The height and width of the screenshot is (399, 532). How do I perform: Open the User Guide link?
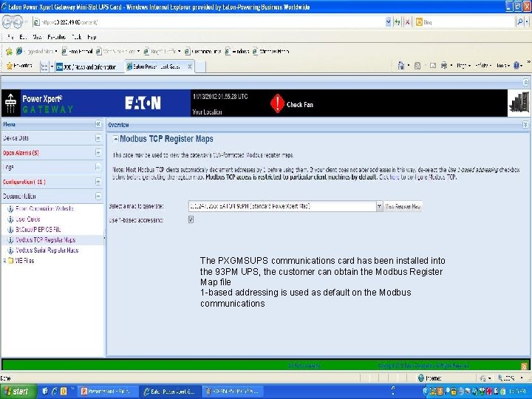click(x=28, y=219)
